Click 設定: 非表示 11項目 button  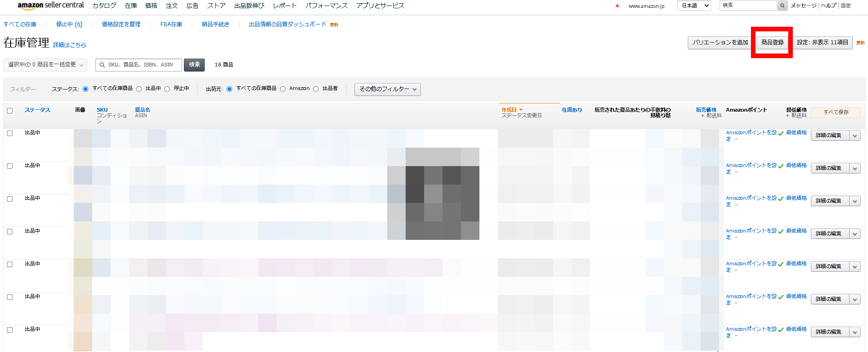click(x=822, y=42)
